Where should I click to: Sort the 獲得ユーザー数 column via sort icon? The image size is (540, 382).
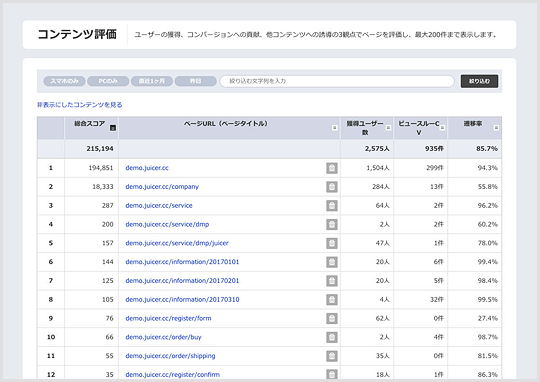coord(388,128)
